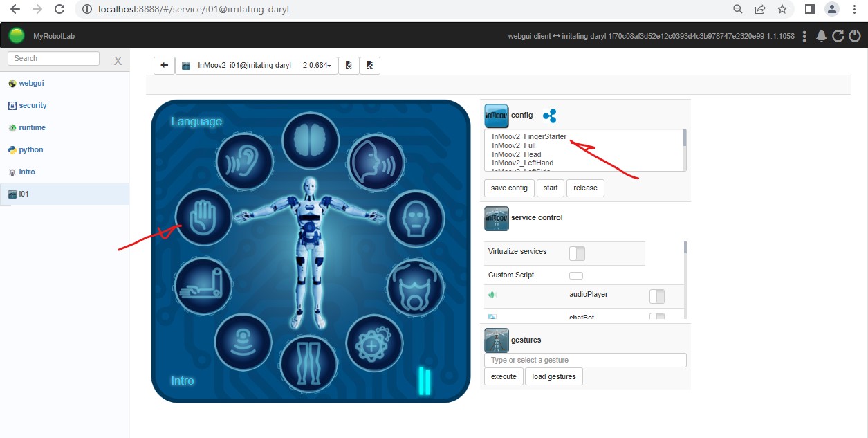Image resolution: width=868 pixels, height=438 pixels.
Task: Click the load gestures button
Action: click(x=553, y=376)
